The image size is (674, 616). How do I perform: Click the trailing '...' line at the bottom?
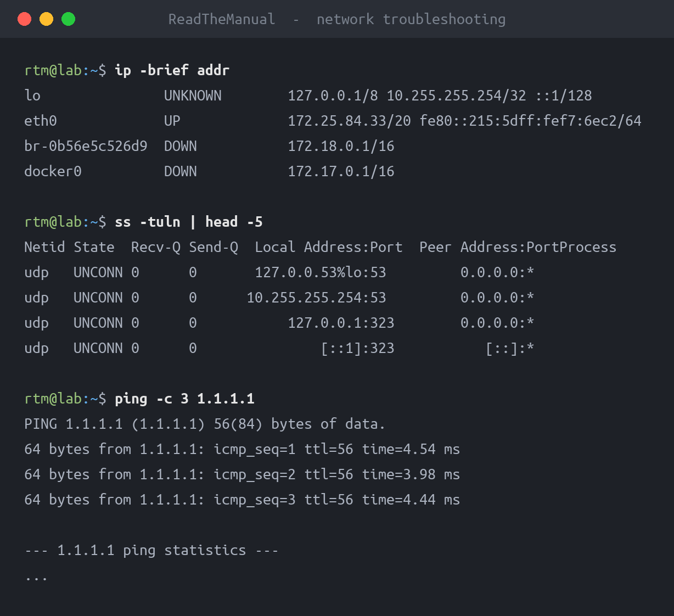coord(36,578)
